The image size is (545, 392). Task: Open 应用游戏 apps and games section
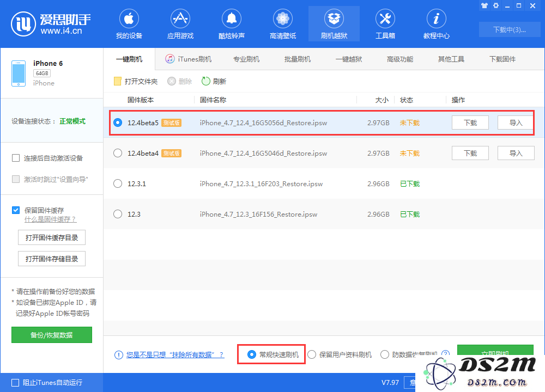pos(180,24)
